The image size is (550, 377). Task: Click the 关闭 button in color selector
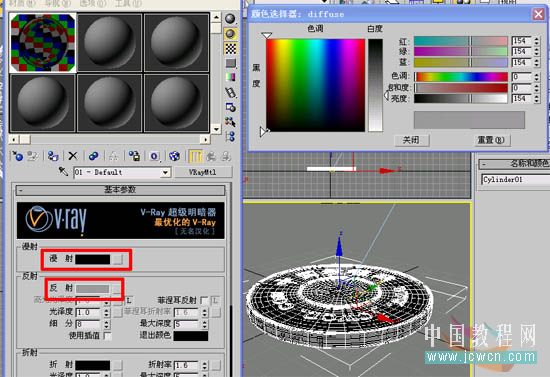[411, 140]
